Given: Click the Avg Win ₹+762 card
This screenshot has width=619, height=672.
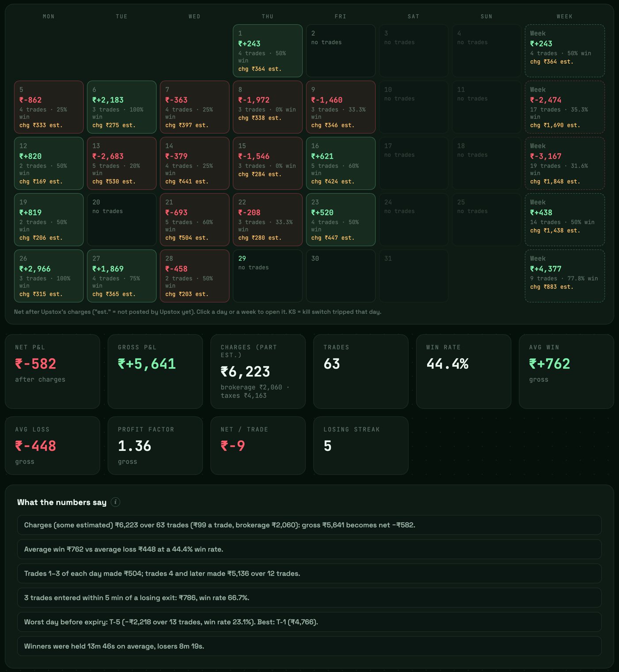Looking at the screenshot, I should (x=566, y=372).
